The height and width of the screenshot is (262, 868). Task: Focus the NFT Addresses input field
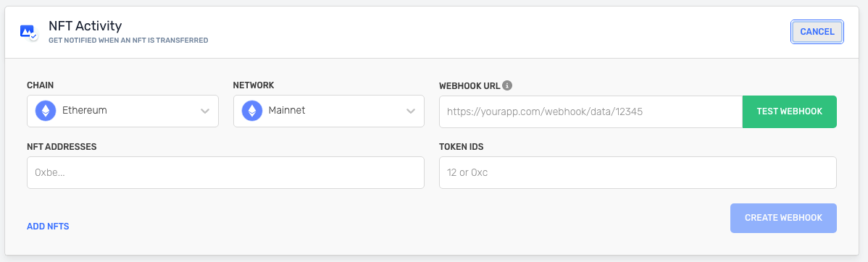click(225, 172)
